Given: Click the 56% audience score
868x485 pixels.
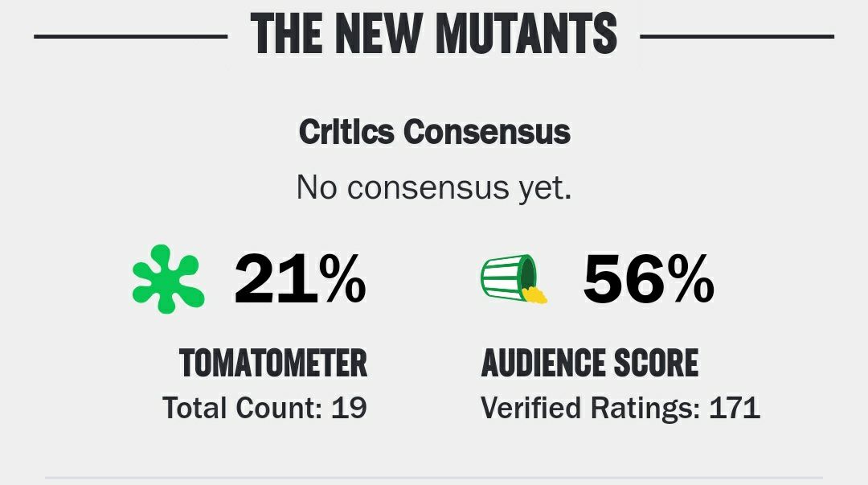Looking at the screenshot, I should point(648,280).
